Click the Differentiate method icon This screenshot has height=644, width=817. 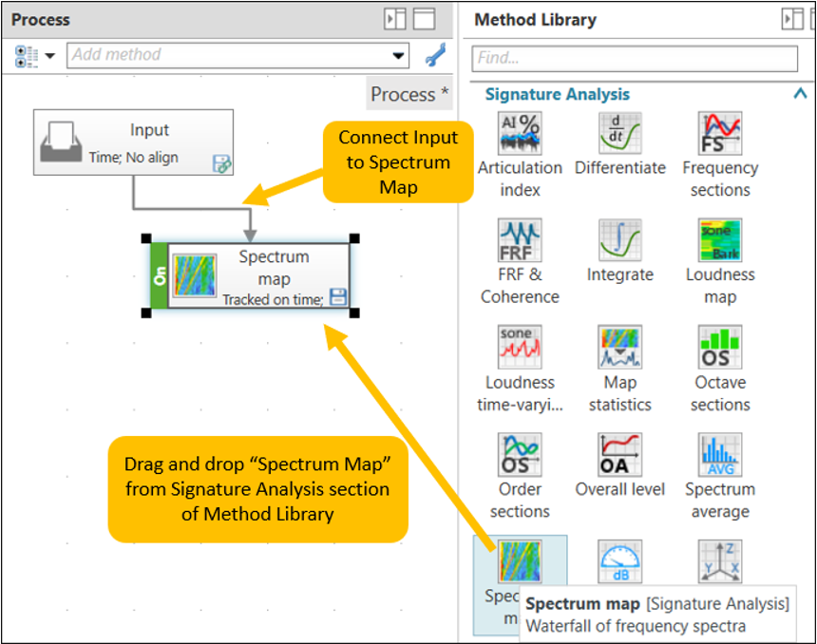(x=620, y=133)
